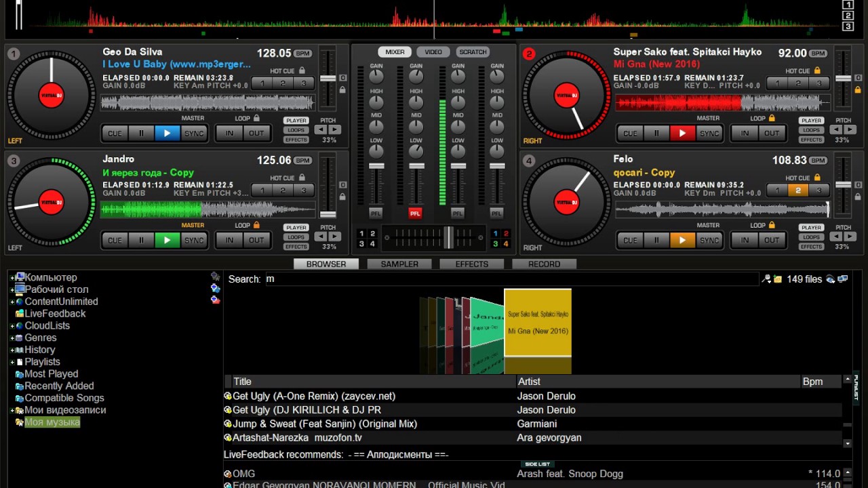The image size is (868, 488).
Task: Toggle the LOOP lock icon on deck 3
Action: click(256, 225)
